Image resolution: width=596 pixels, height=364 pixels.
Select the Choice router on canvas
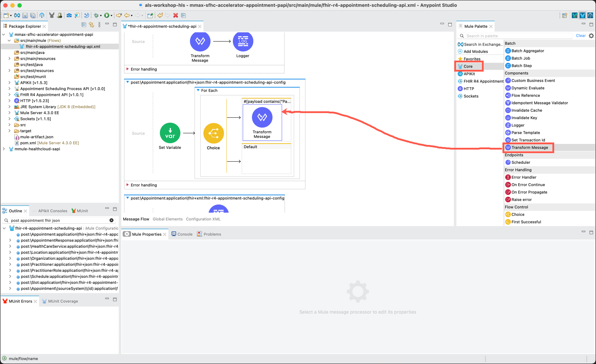[213, 136]
